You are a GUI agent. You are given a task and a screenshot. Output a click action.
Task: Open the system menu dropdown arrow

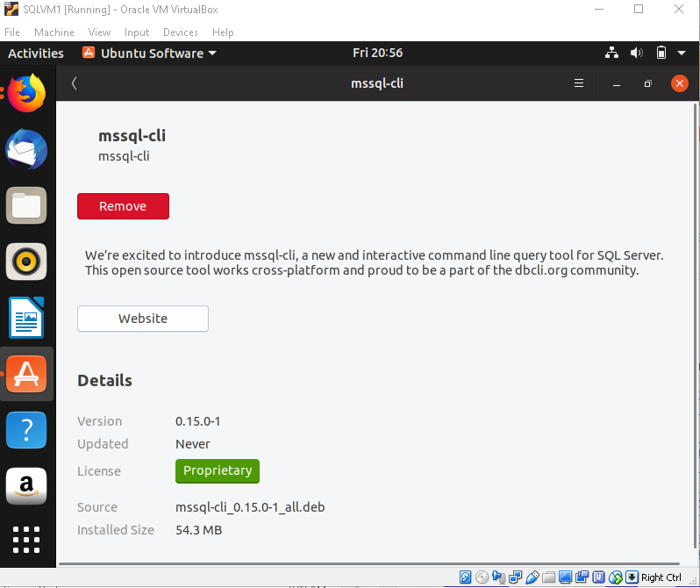tap(682, 53)
